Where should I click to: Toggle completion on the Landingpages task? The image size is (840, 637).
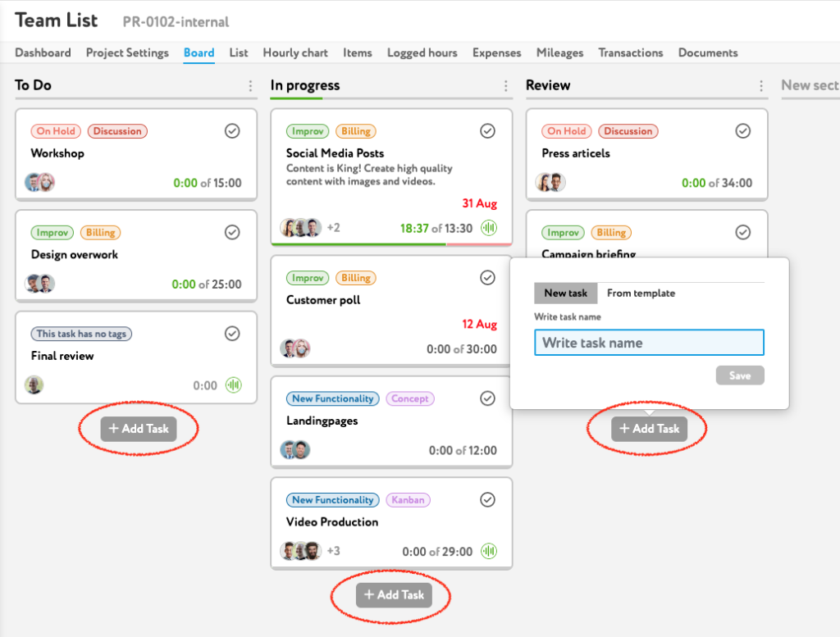coord(487,398)
